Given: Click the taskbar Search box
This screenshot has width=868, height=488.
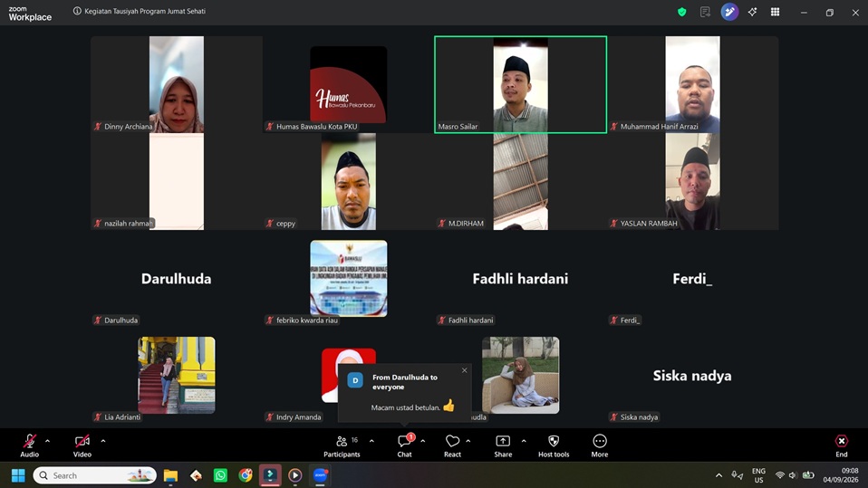Looking at the screenshot, I should (94, 475).
